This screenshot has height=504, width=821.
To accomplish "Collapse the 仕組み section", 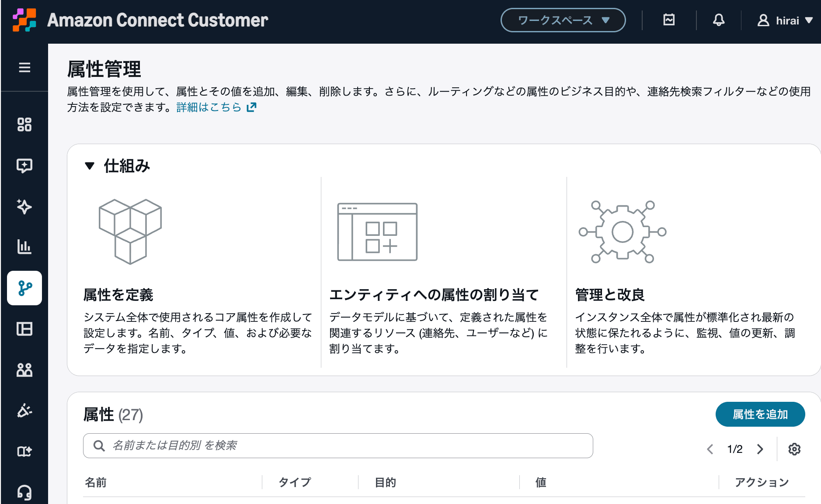I will [90, 166].
